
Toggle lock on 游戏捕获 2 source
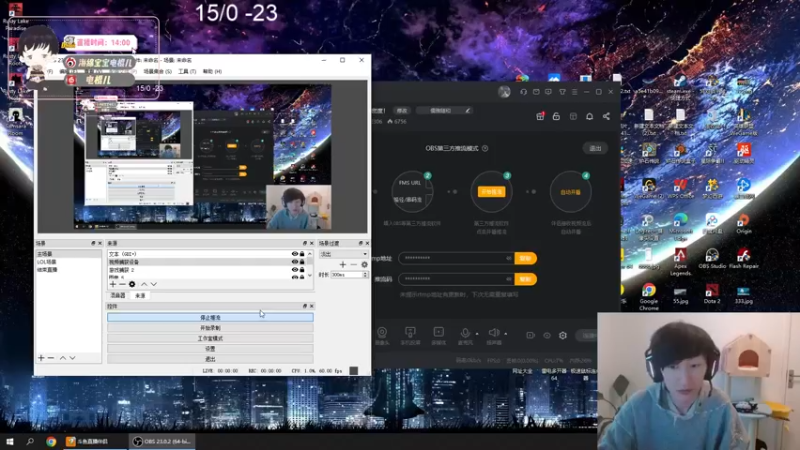tap(302, 269)
